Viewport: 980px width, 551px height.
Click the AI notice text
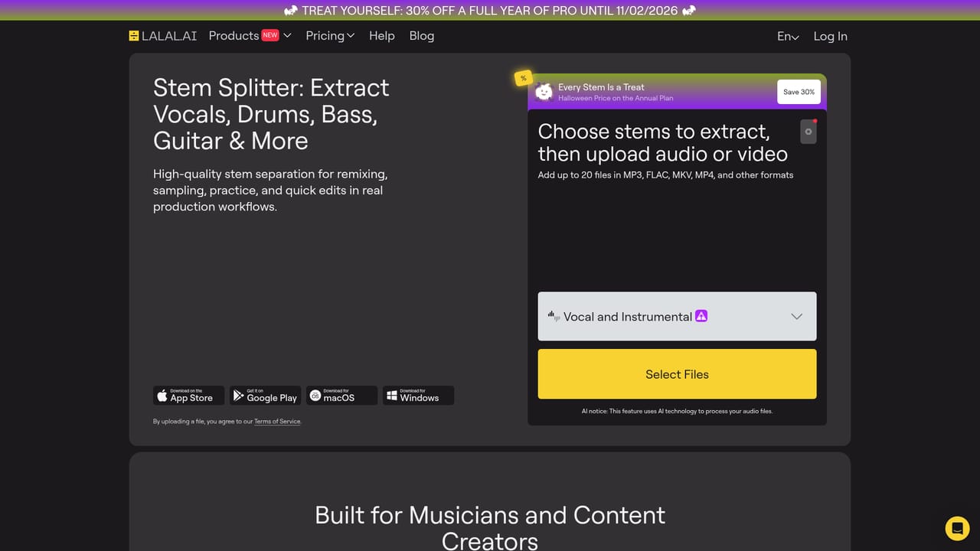(x=677, y=412)
